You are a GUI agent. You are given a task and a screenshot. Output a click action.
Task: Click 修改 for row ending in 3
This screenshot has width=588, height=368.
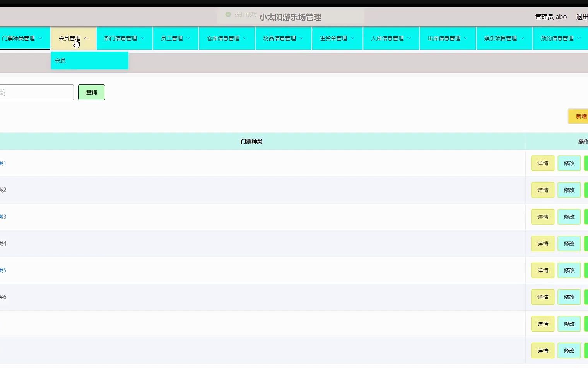(569, 217)
